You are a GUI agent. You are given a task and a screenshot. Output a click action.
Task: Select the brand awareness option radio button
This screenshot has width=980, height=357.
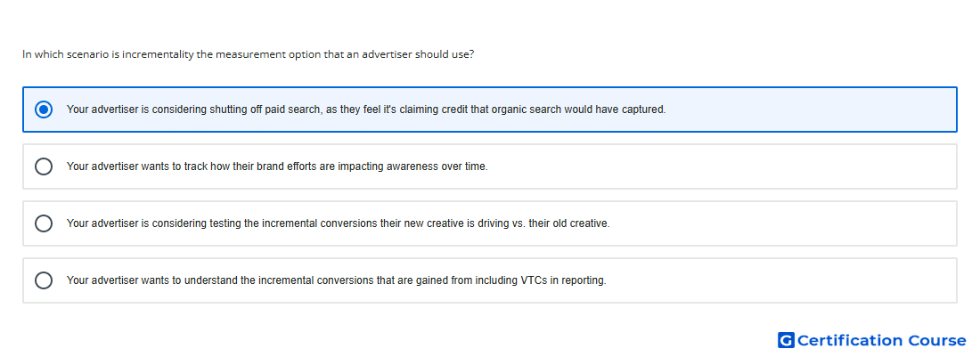coord(44,166)
